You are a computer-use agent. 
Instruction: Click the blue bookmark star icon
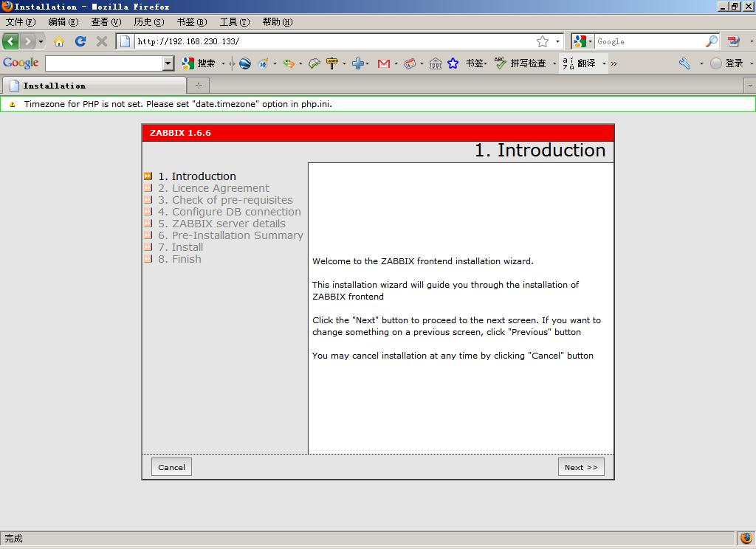pyautogui.click(x=453, y=63)
